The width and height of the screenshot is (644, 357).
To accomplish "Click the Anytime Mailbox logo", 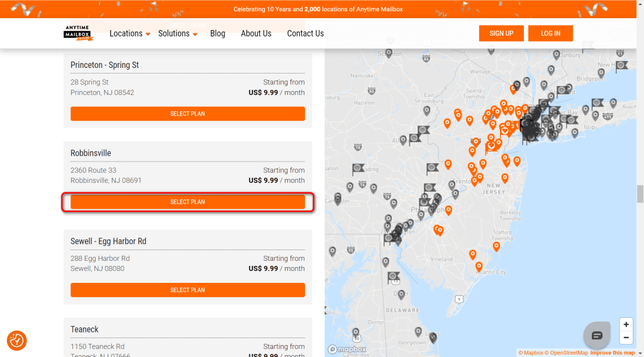I will (78, 33).
